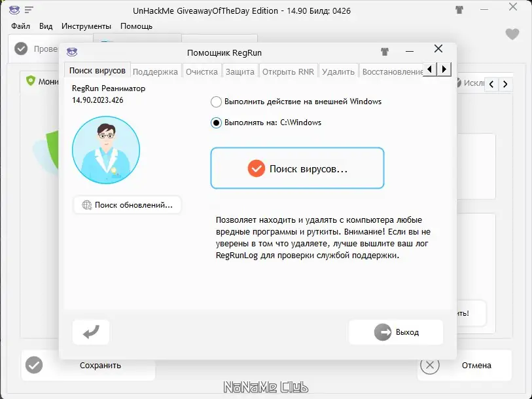This screenshot has width=532, height=399.
Task: Click the "RegRun Реаниматор" label
Action: [x=109, y=88]
